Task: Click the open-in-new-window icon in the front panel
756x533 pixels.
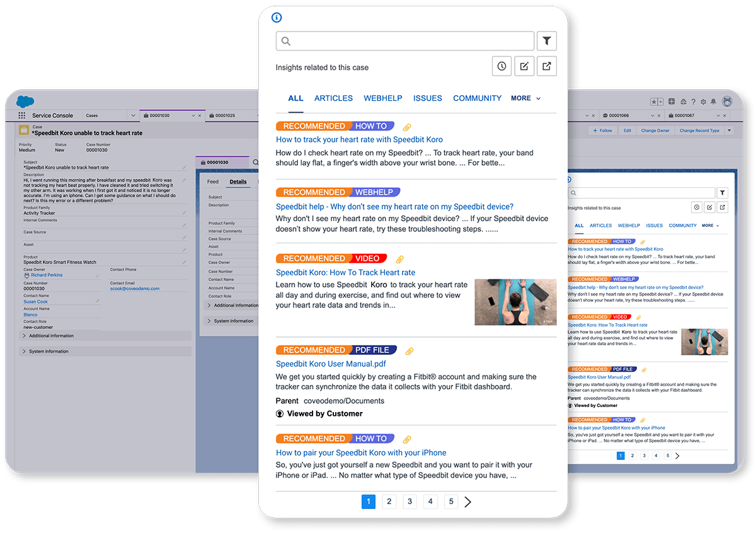Action: click(547, 66)
